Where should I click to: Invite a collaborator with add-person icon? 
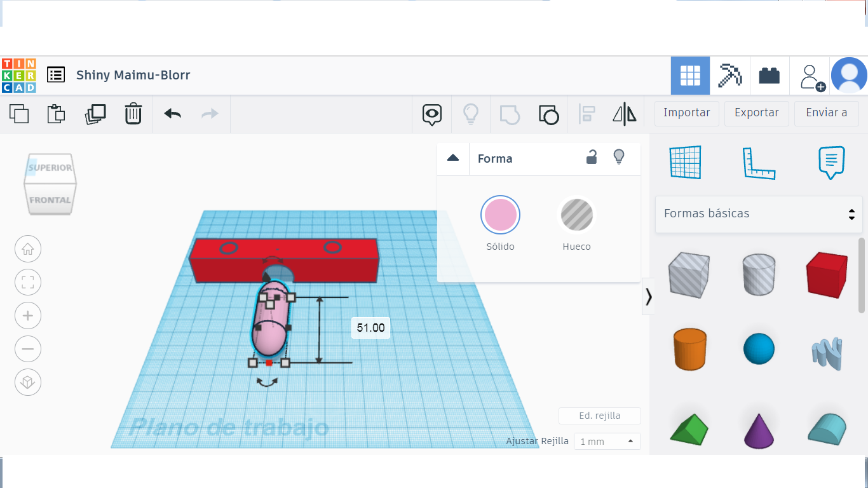(x=811, y=77)
